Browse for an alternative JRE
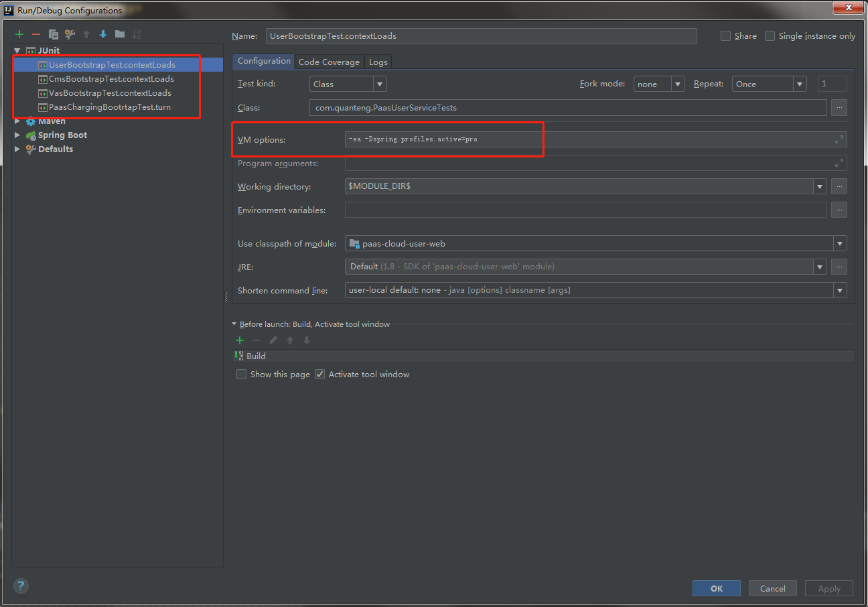This screenshot has height=607, width=868. tap(839, 267)
